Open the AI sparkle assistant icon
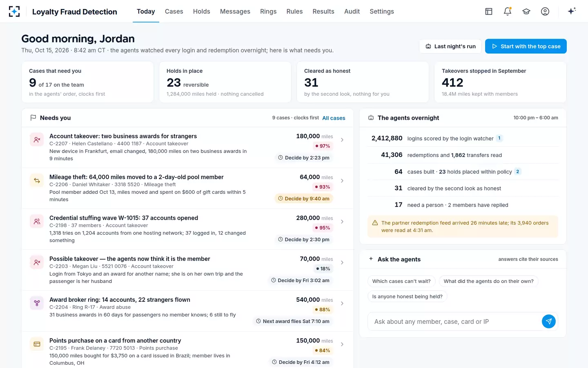This screenshot has height=368, width=588. pyautogui.click(x=572, y=11)
